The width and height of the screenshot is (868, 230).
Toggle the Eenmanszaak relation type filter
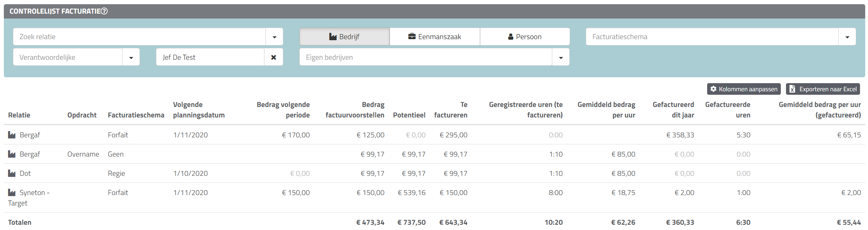coord(435,37)
